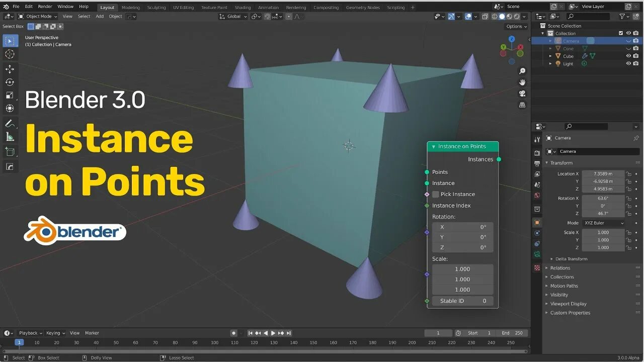The width and height of the screenshot is (644, 362).
Task: Open the Render menu
Action: pyautogui.click(x=45, y=7)
